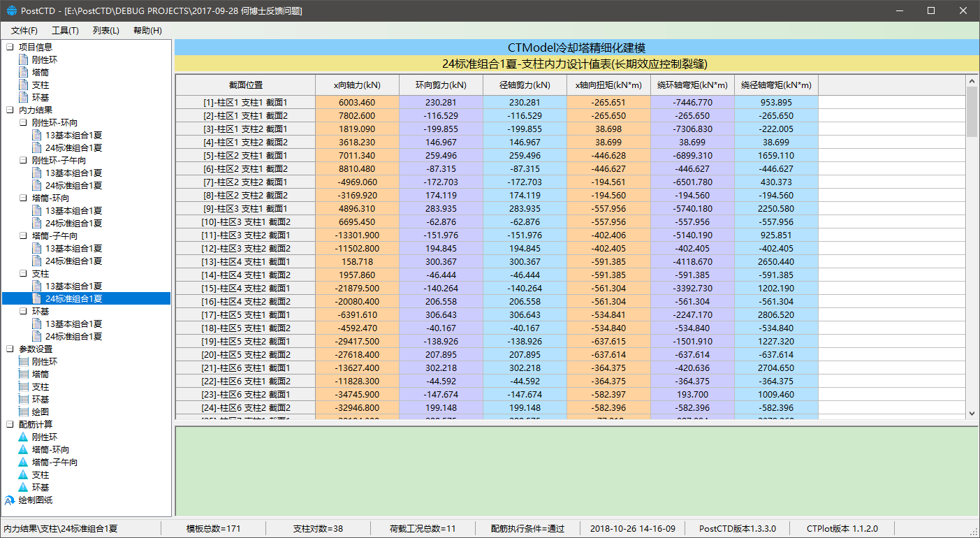Select 13基本组合1夏 under 塔筒-环向
Image resolution: width=980 pixels, height=538 pixels.
click(74, 211)
